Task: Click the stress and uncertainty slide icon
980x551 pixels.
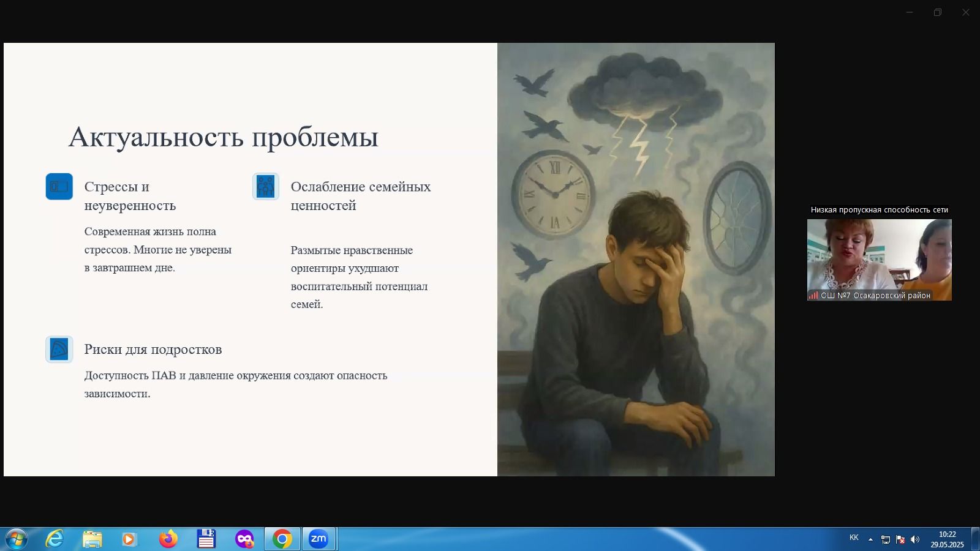Action: [59, 187]
